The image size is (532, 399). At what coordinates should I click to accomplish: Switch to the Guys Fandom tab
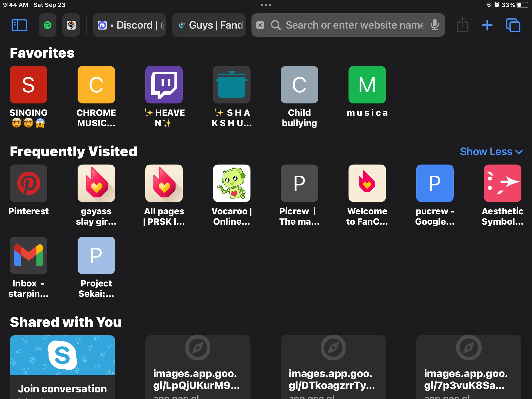click(x=209, y=25)
